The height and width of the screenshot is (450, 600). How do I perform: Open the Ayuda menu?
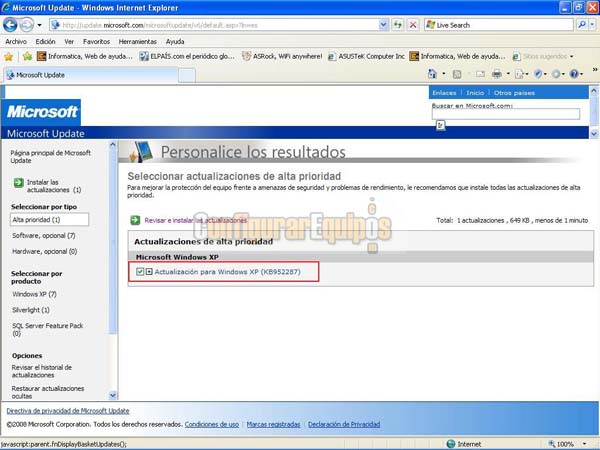click(x=175, y=41)
